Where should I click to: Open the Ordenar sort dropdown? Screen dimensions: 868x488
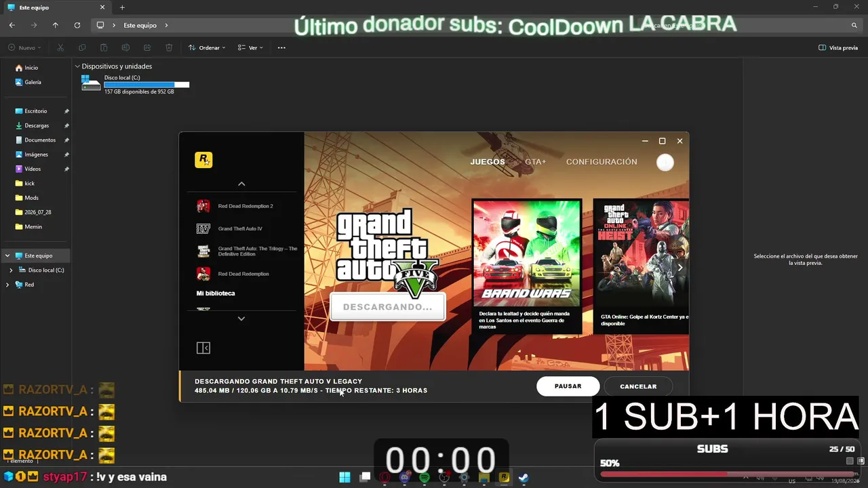point(207,47)
